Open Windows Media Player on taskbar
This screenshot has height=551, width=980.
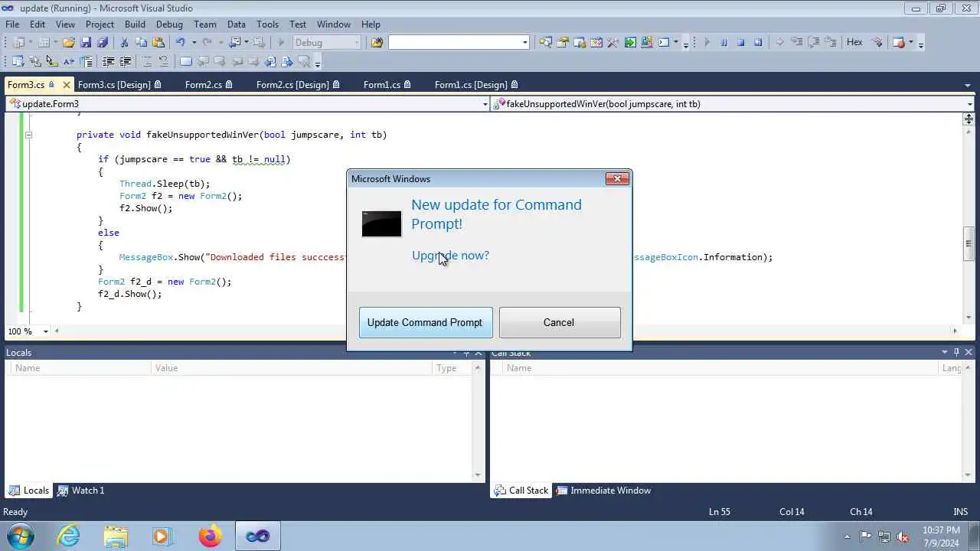(162, 536)
